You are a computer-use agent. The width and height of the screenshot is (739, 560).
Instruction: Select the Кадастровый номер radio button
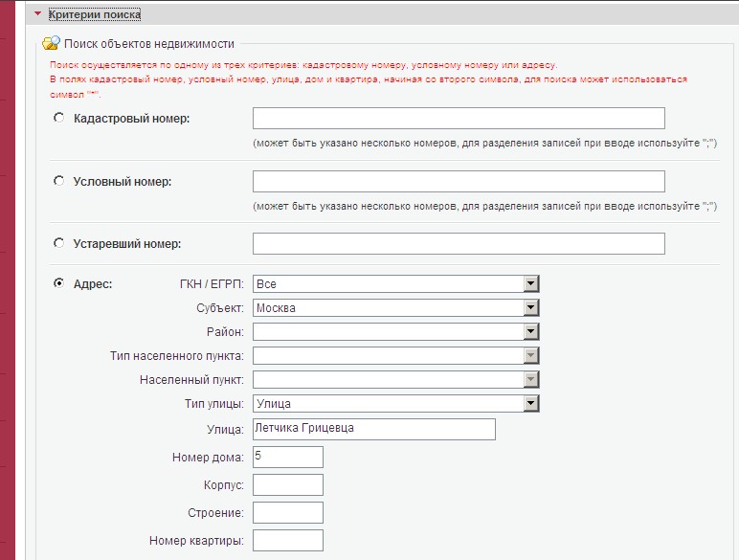coord(59,118)
